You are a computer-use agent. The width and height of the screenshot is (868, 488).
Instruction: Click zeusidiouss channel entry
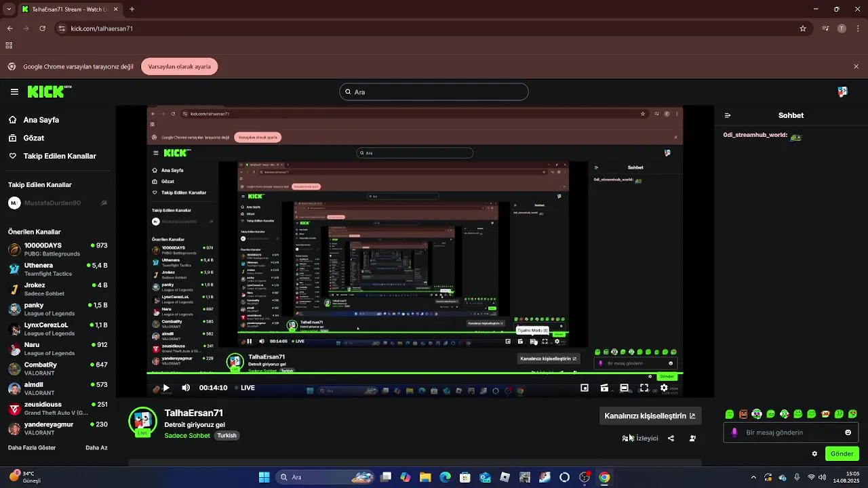click(x=58, y=408)
